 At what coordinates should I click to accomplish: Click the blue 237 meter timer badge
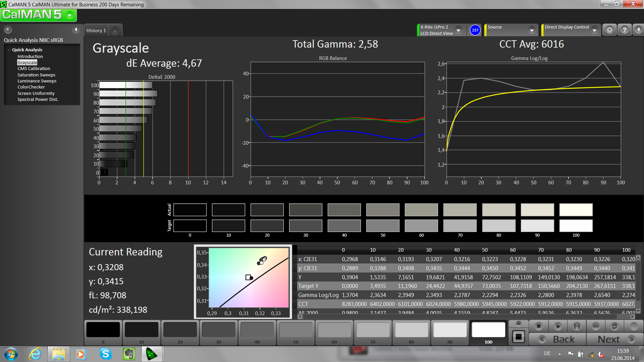[x=475, y=30]
